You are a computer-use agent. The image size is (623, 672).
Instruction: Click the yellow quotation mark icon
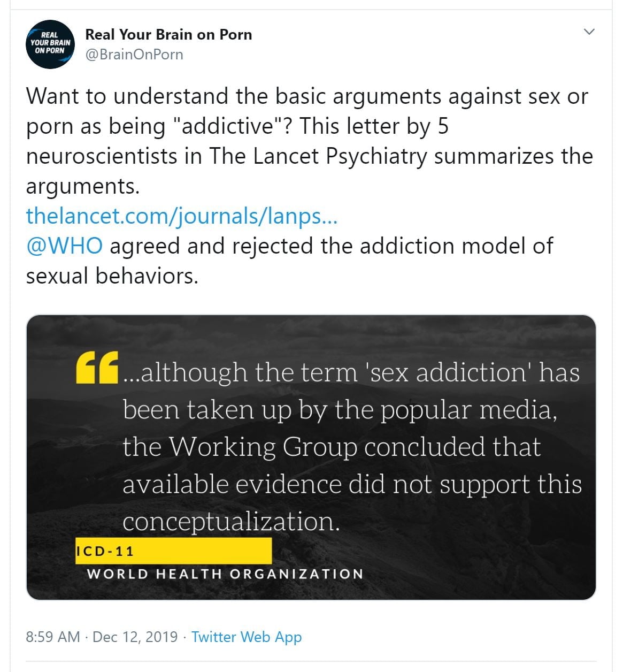(97, 367)
